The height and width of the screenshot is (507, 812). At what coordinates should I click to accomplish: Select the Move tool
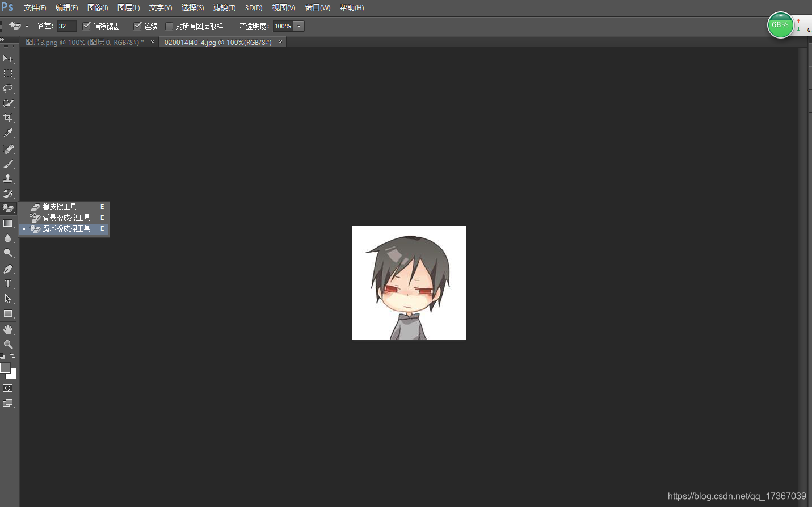point(8,58)
